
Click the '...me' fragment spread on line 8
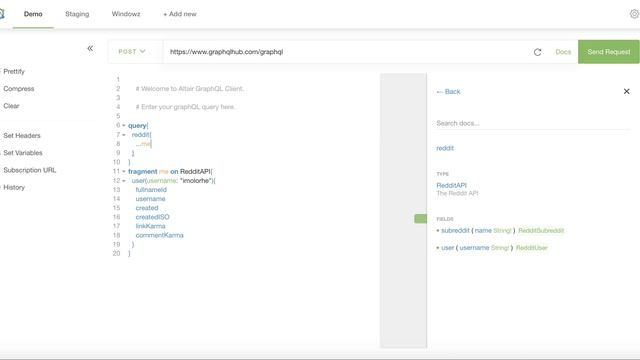coord(143,144)
